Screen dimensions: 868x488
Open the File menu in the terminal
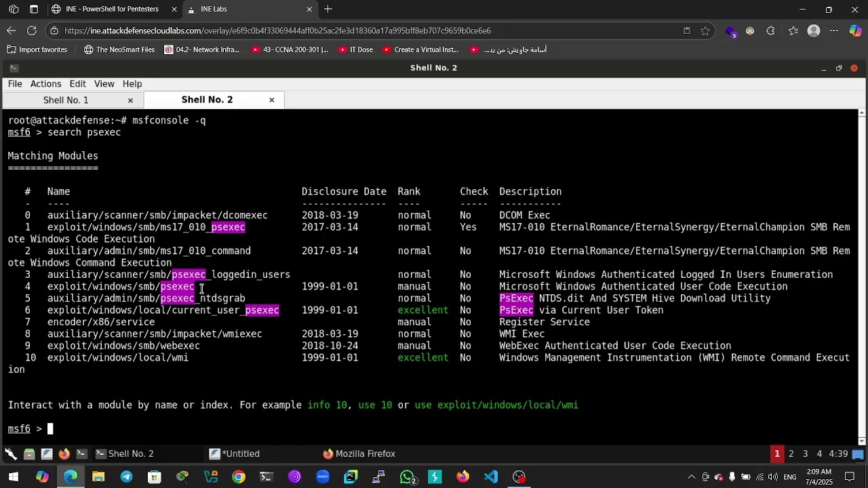(15, 84)
